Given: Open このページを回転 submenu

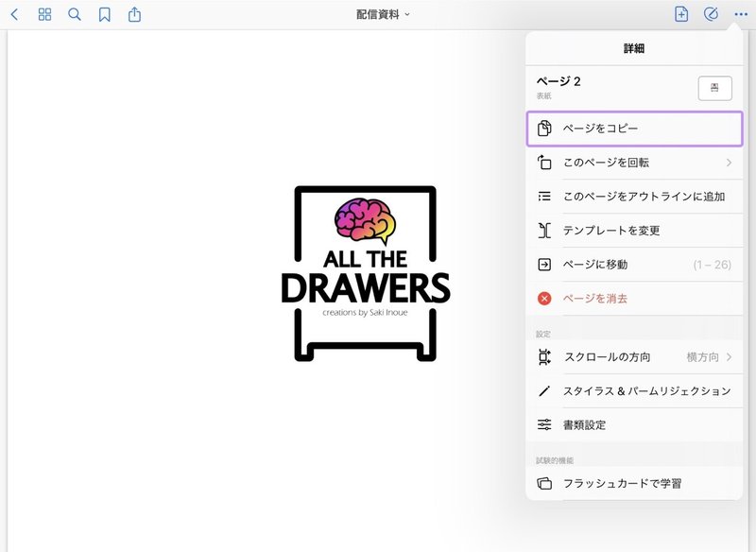Looking at the screenshot, I should coord(634,163).
